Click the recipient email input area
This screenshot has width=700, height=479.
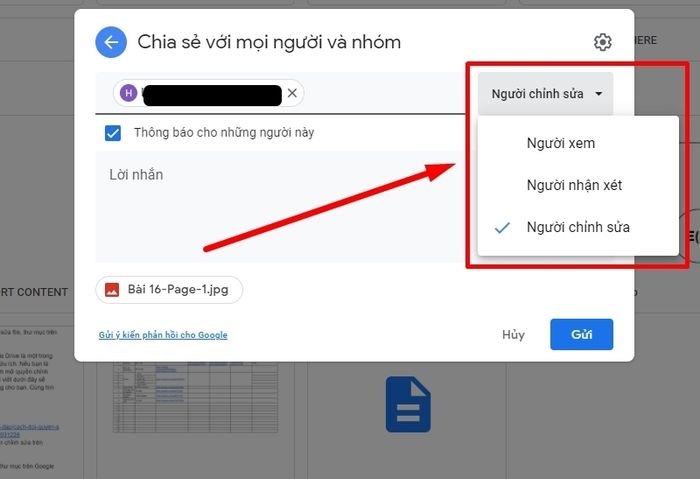coord(384,93)
